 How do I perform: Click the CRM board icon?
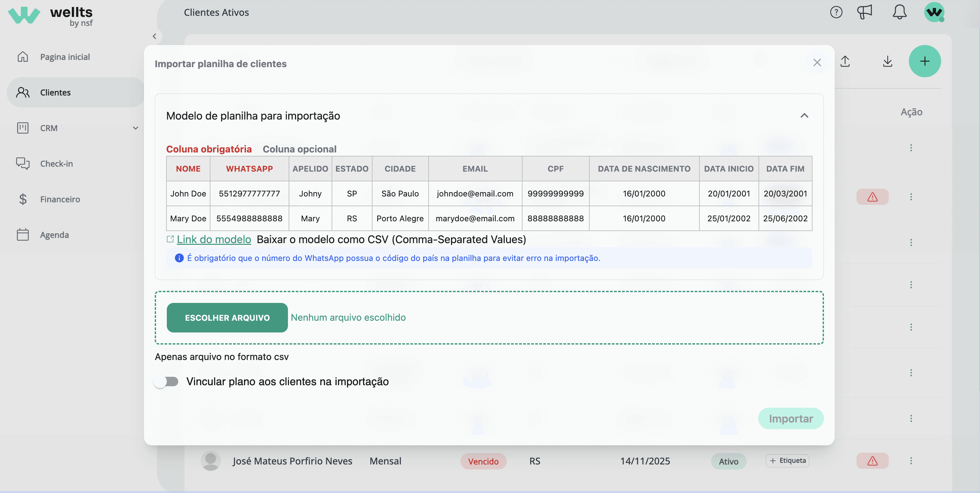[x=23, y=128]
